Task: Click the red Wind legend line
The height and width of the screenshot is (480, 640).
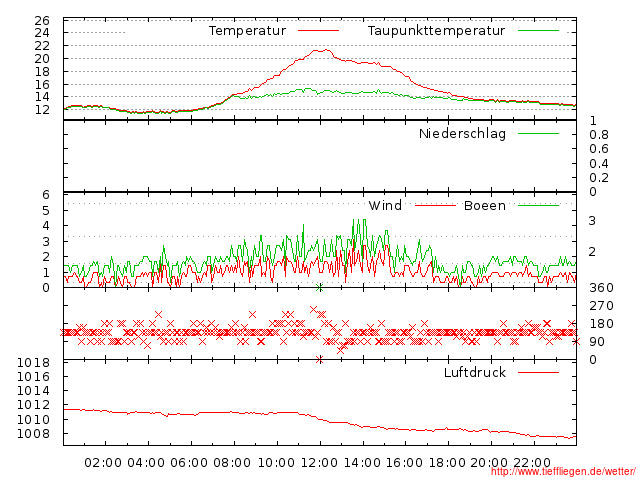Action: (435, 205)
